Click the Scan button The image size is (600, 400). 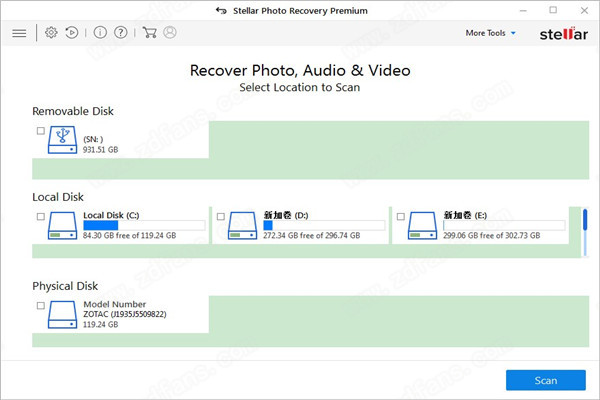coord(546,380)
